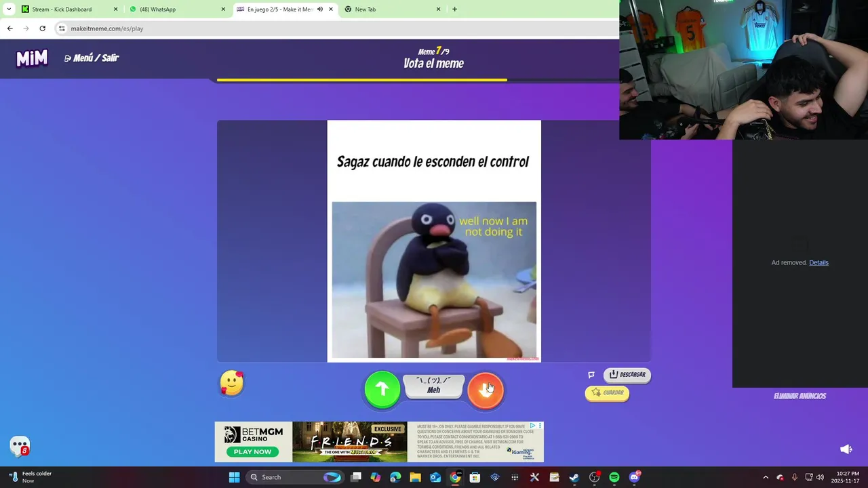
Task: Expand the tab search dropdown
Action: click(x=9, y=9)
